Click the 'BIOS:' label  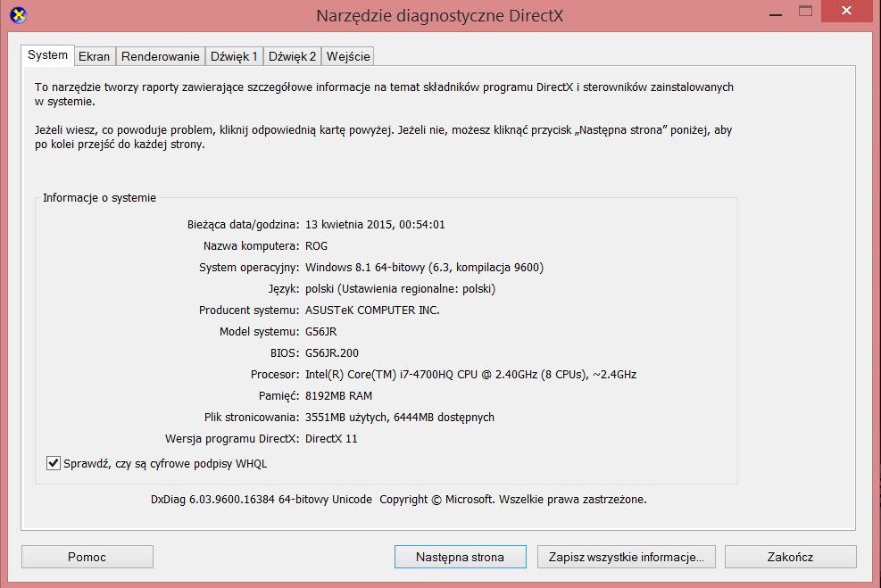285,352
